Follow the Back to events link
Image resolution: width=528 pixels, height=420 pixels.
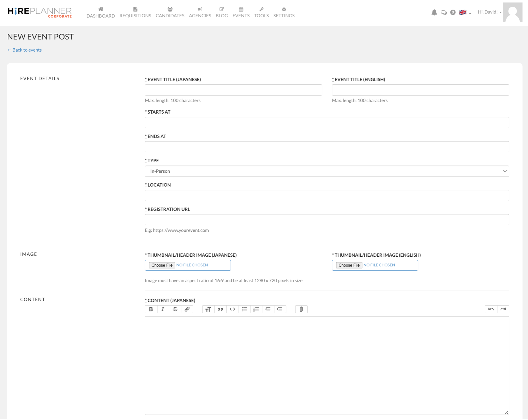pyautogui.click(x=24, y=50)
